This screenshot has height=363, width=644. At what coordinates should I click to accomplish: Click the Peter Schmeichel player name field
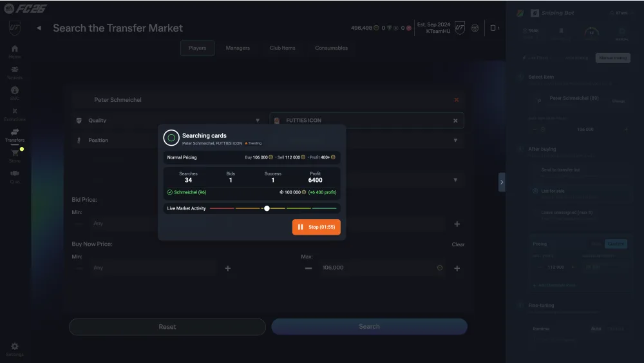pos(268,100)
